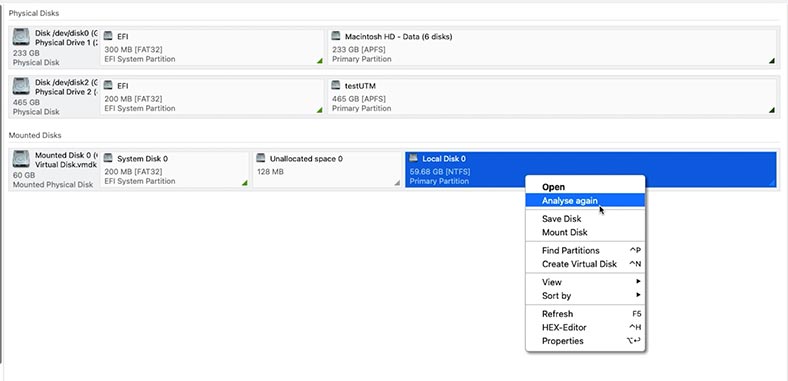Screen dimensions: 788x381
Task: Select the Macintosh HD - Data partition
Action: [552, 48]
